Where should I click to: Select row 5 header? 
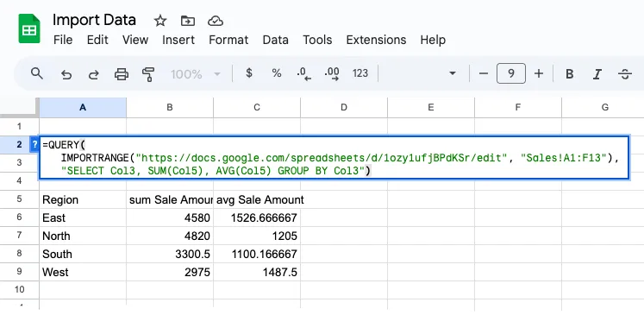[x=19, y=199]
